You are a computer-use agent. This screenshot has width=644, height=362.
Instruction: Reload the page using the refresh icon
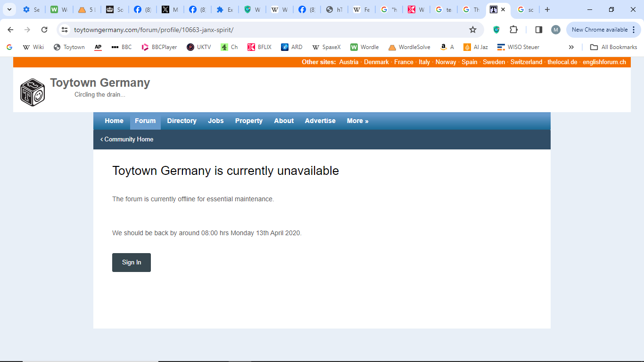pos(44,30)
